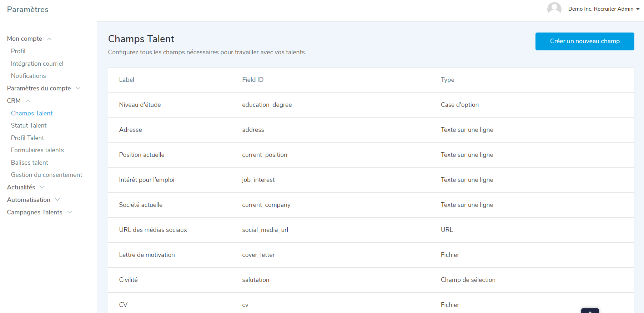The height and width of the screenshot is (313, 644).
Task: Select the Lettre de motivation row
Action: coord(147,255)
